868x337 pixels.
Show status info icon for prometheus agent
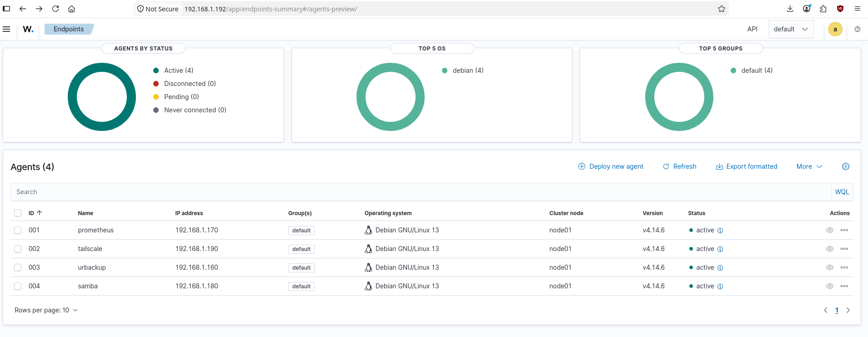[720, 231]
